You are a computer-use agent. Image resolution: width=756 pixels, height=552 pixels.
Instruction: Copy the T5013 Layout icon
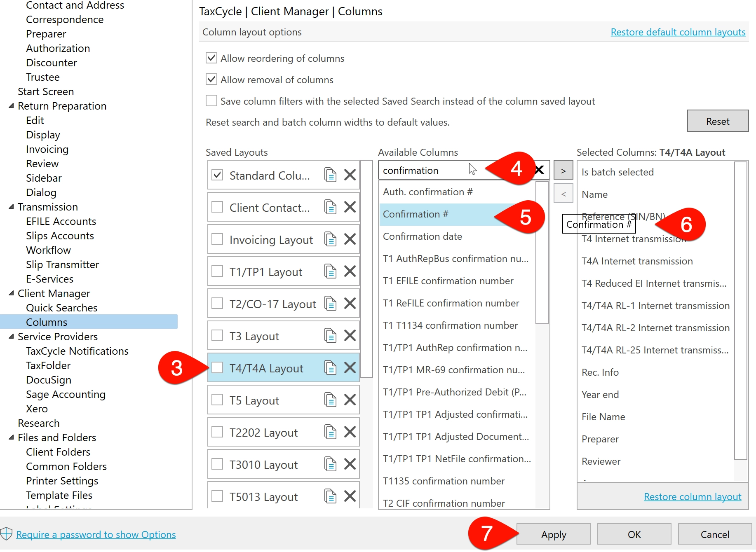[x=330, y=496]
